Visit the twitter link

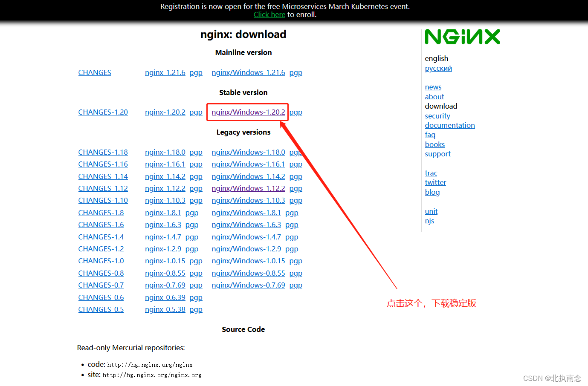pos(435,182)
